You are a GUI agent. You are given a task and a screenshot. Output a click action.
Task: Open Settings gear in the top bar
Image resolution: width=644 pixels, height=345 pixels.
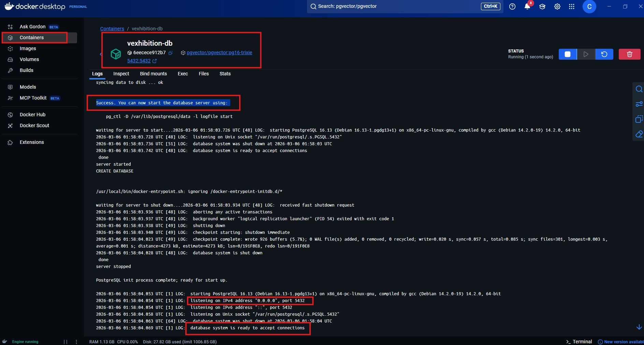[557, 6]
